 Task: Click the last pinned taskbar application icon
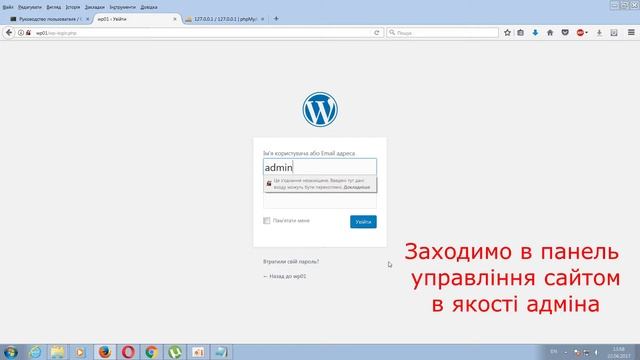click(221, 352)
